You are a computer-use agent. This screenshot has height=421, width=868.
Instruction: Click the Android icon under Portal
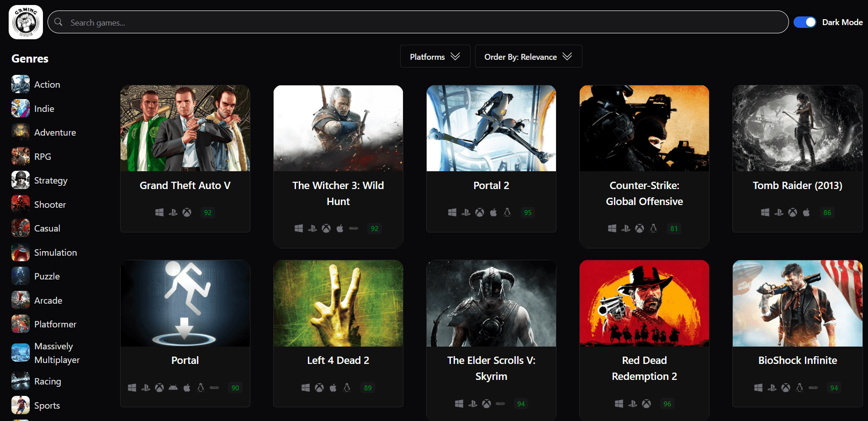coord(173,387)
